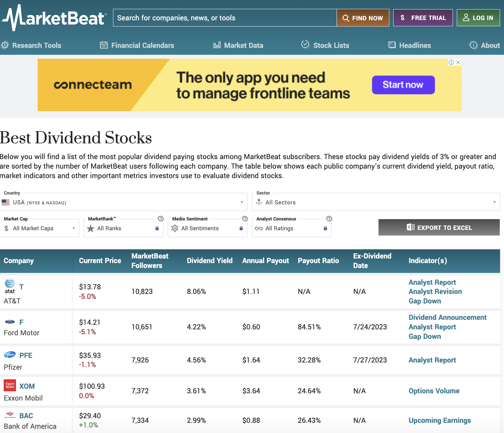The image size is (504, 433).
Task: Open Bank of America Upcoming Earnings
Action: (440, 421)
